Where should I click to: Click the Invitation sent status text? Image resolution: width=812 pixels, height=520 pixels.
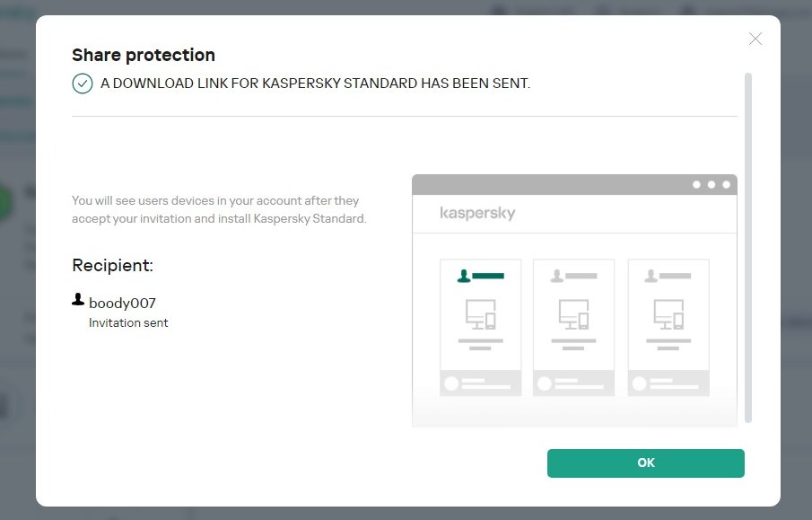point(128,322)
